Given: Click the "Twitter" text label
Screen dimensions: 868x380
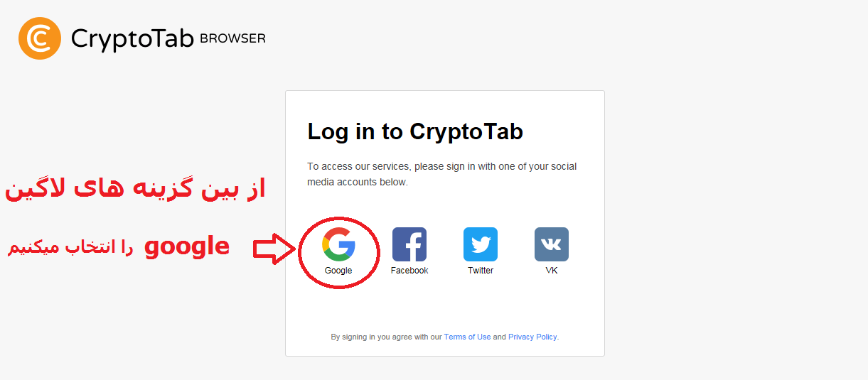Looking at the screenshot, I should [x=481, y=271].
